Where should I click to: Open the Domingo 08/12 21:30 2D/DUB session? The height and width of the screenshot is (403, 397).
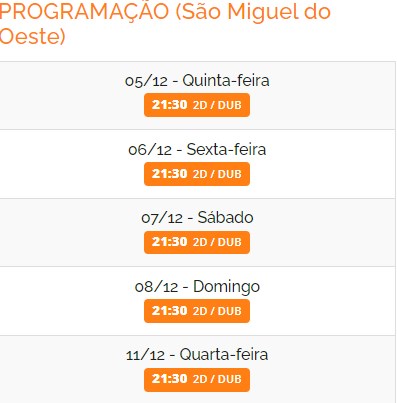click(x=197, y=311)
